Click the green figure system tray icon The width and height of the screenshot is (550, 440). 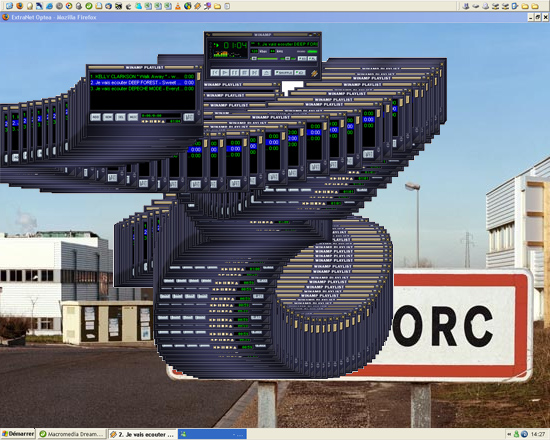pos(516,434)
